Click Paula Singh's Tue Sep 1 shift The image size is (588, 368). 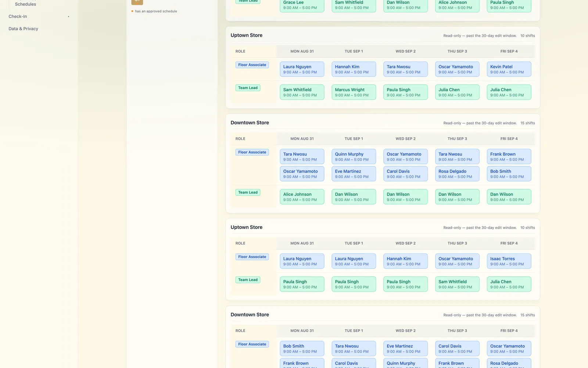pos(354,284)
